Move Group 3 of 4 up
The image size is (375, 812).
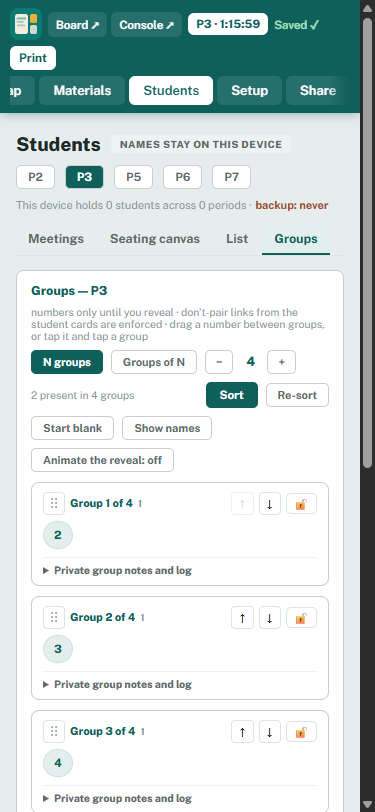242,732
